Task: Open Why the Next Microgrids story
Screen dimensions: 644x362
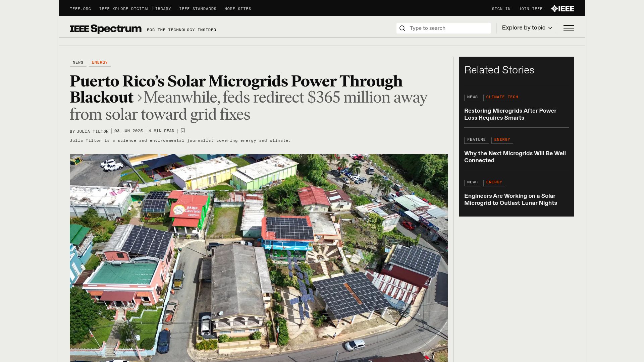Action: 515,157
